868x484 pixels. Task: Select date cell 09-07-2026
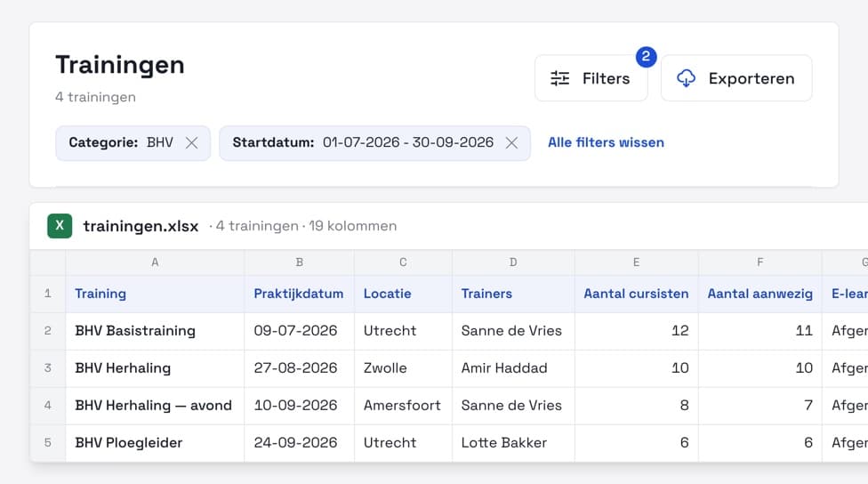299,331
